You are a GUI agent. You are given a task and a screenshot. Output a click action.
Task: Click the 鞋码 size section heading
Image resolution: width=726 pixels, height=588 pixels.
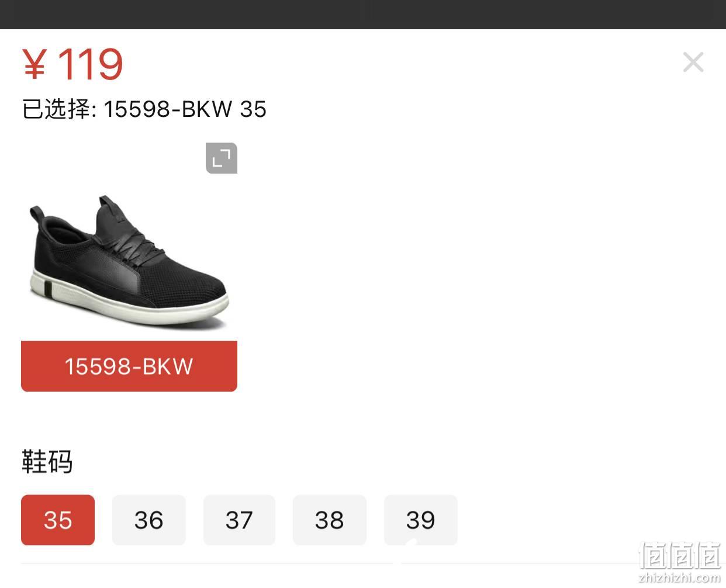click(47, 462)
